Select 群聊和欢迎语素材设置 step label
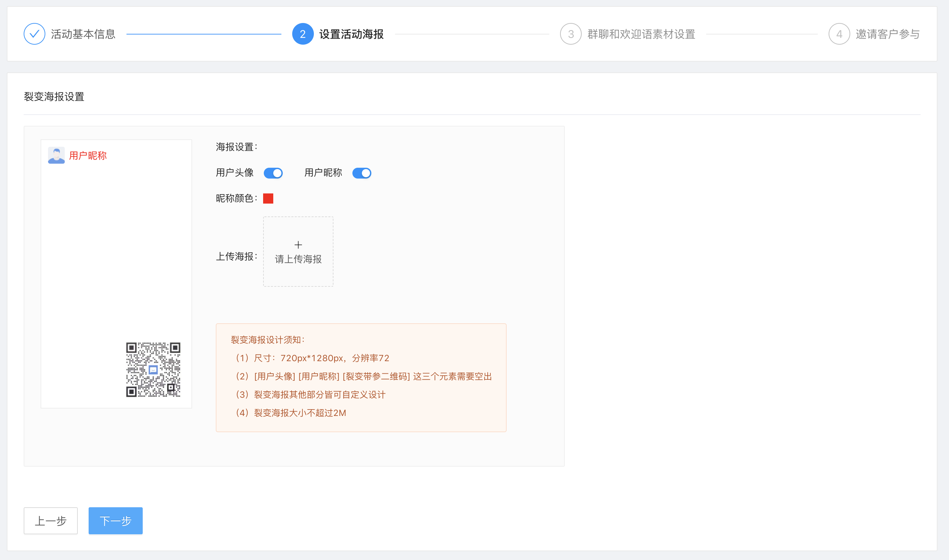 point(641,34)
